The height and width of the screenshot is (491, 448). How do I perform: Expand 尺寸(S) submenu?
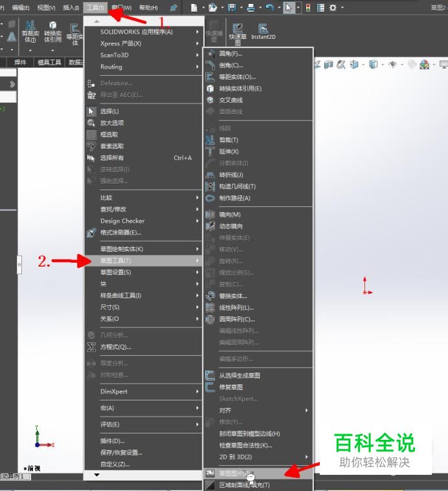pos(144,307)
